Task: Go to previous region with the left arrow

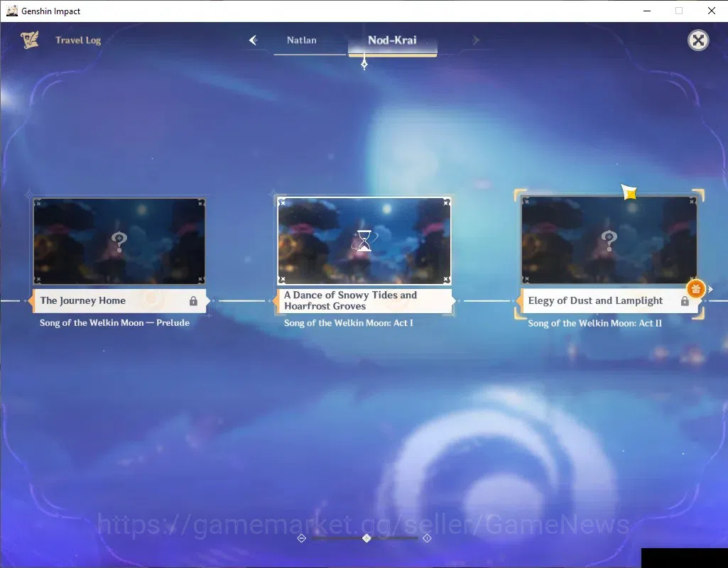Action: tap(253, 40)
